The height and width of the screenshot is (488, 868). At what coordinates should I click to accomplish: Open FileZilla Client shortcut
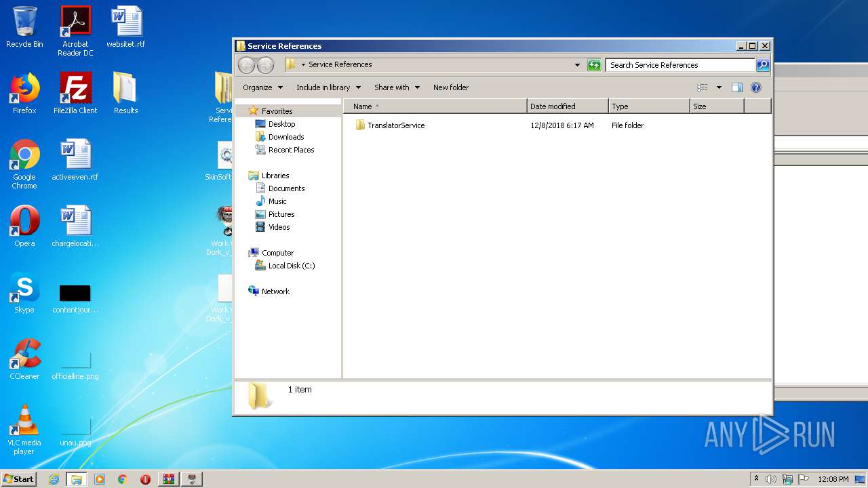coord(75,94)
